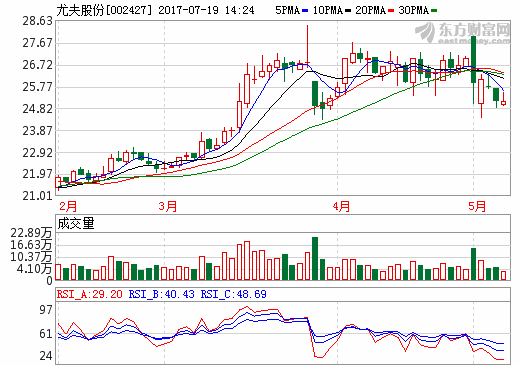This screenshot has width=520, height=365.
Task: Click the tallest green volume bar
Action: point(315,258)
